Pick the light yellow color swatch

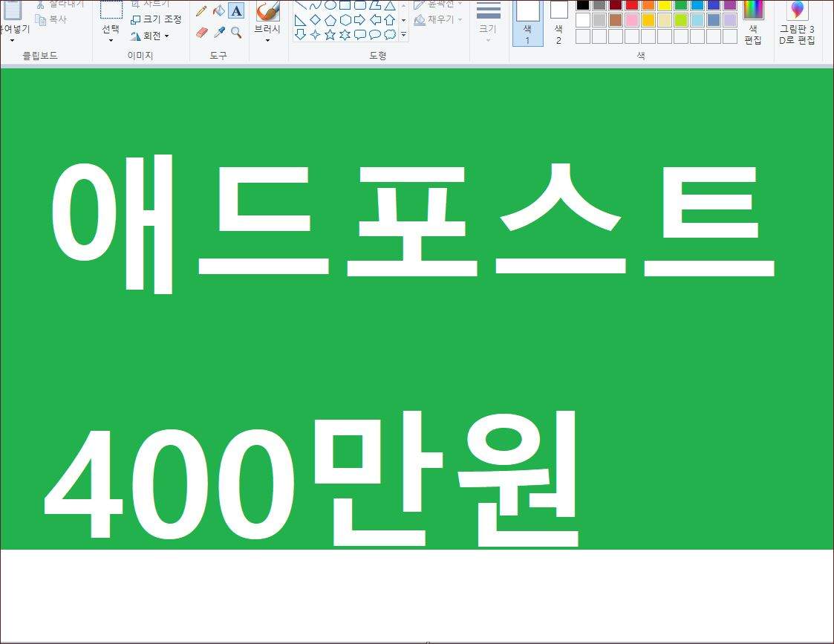click(x=665, y=20)
